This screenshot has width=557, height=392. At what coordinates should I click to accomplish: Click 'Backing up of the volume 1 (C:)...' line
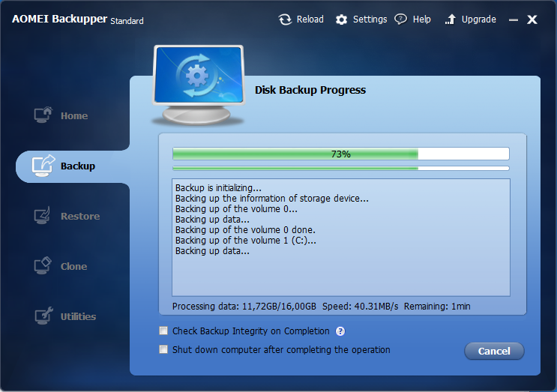pos(245,241)
